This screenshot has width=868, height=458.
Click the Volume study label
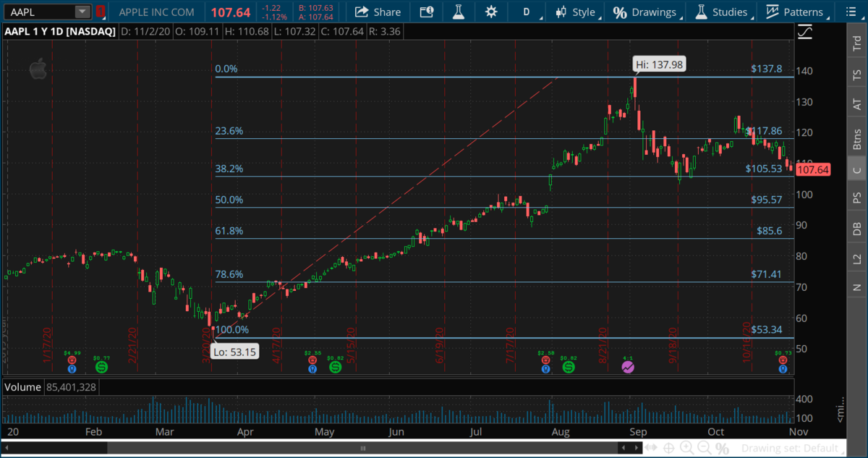[x=22, y=387]
